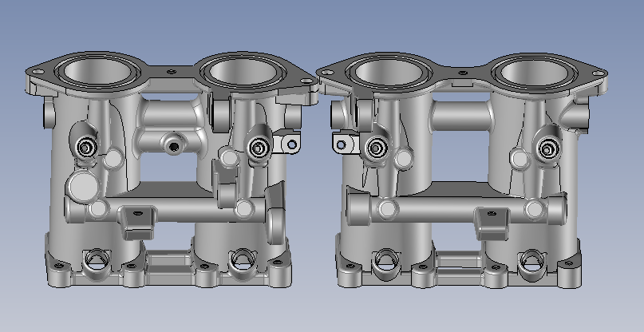Click the right bolt boss on left model
The width and height of the screenshot is (644, 332).
click(x=258, y=147)
